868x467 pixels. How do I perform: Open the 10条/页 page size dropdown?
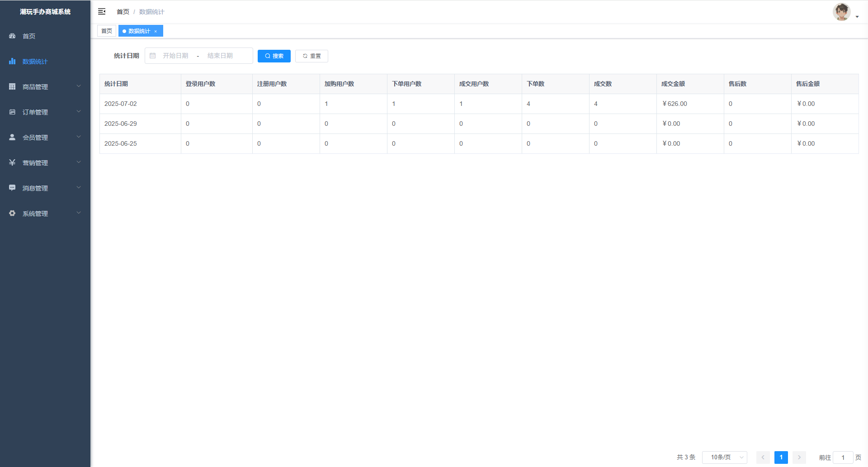(x=724, y=457)
